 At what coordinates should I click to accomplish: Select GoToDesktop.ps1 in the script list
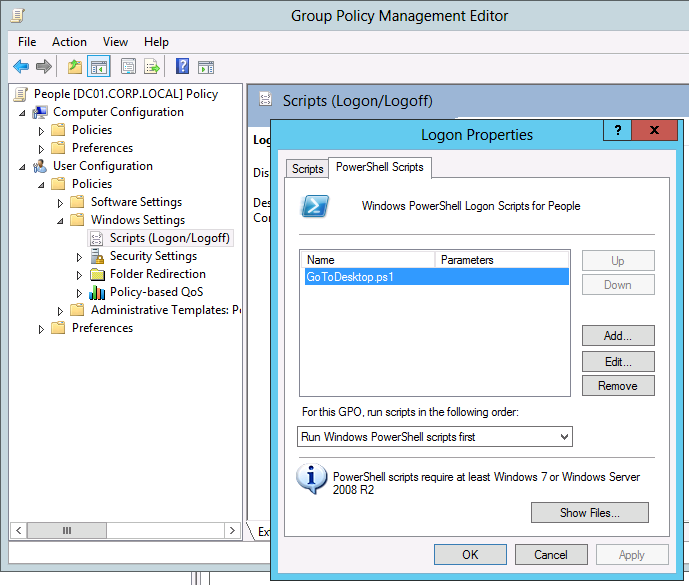tap(350, 277)
